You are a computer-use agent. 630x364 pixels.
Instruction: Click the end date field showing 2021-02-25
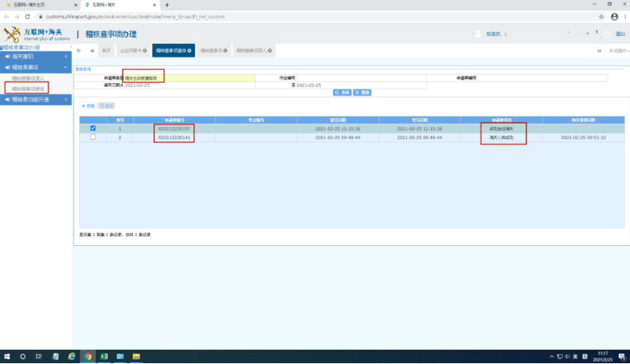click(x=361, y=85)
